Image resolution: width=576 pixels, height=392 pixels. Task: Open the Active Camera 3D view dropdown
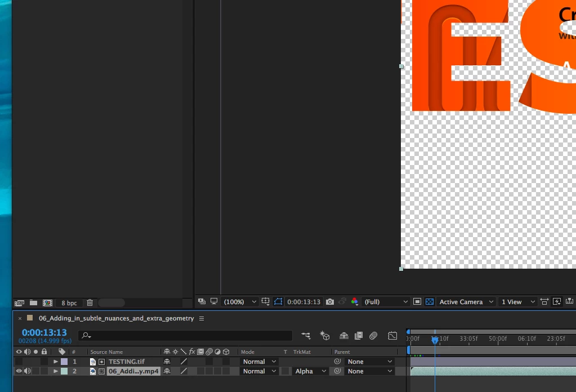(x=466, y=302)
